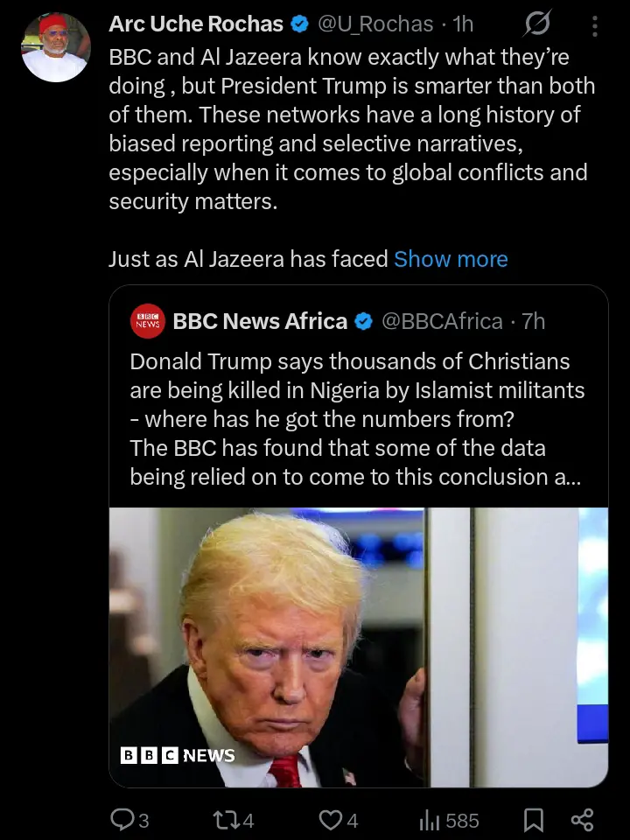
Task: Open quoted BBC tweet text
Action: click(357, 418)
